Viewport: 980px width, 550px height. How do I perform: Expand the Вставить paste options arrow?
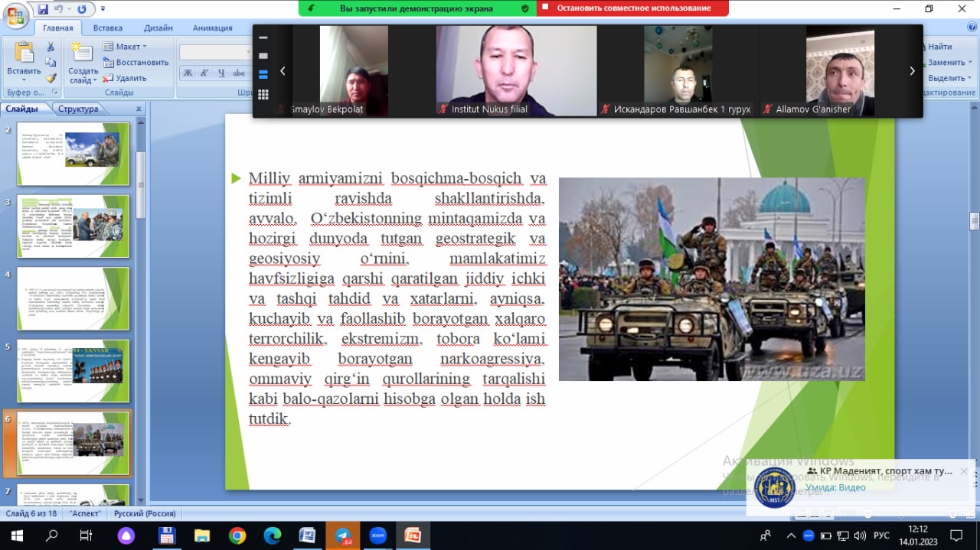pyautogui.click(x=24, y=80)
